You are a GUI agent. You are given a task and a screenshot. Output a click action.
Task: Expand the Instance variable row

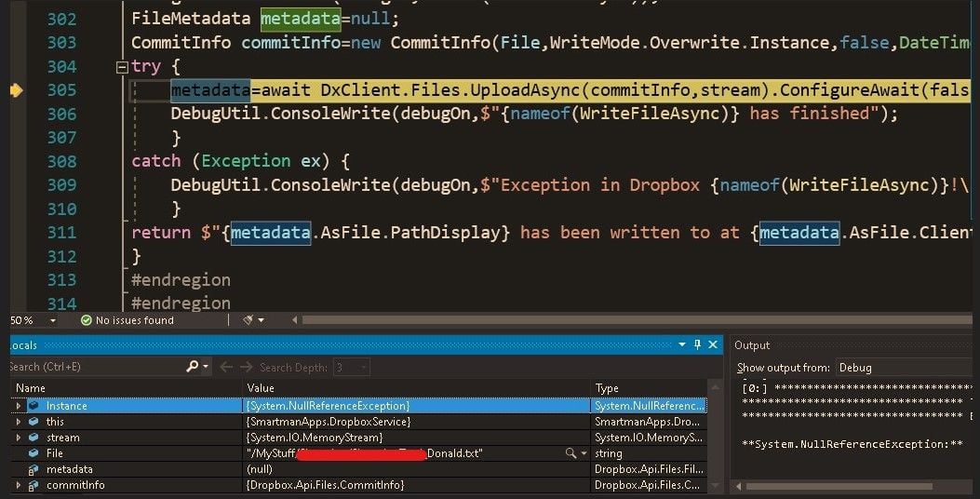click(18, 406)
